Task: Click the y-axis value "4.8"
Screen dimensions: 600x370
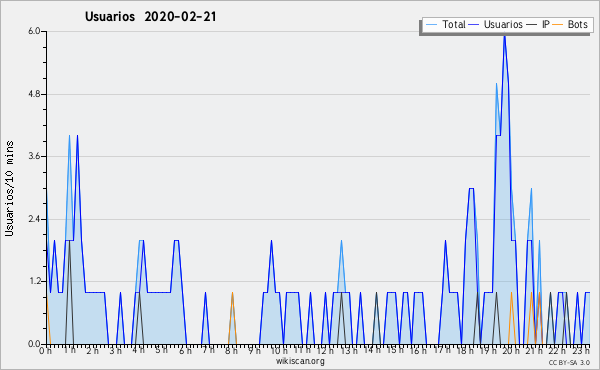Action: tap(34, 94)
